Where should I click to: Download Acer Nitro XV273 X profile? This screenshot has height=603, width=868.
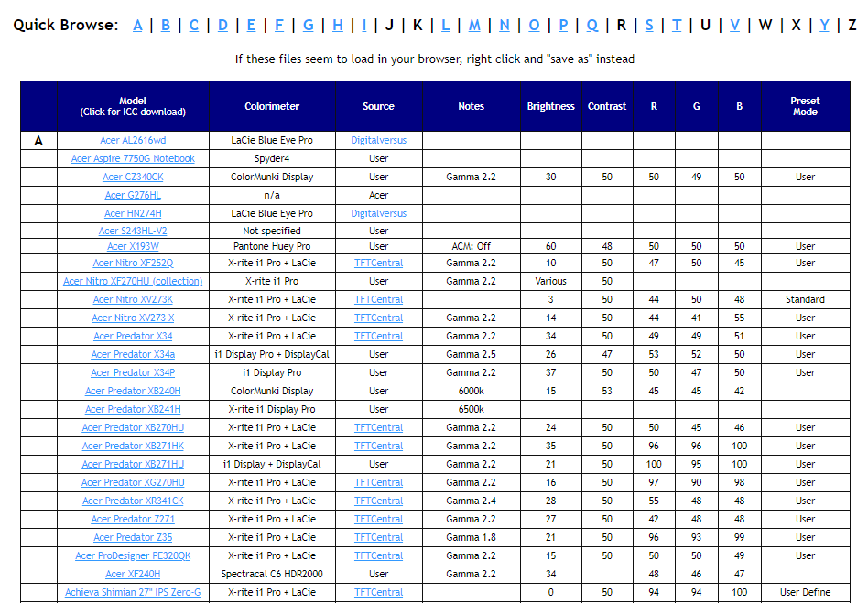[133, 318]
